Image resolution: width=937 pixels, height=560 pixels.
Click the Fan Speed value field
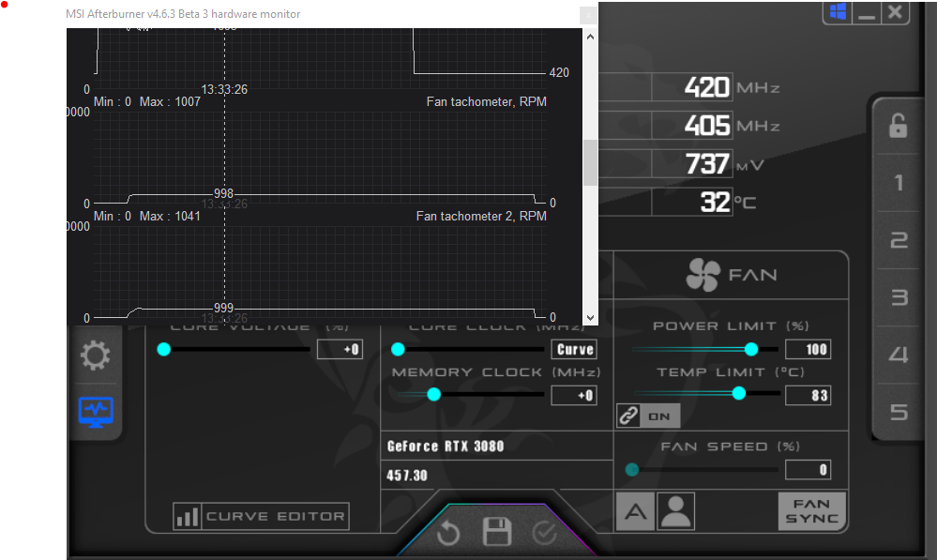coord(808,470)
